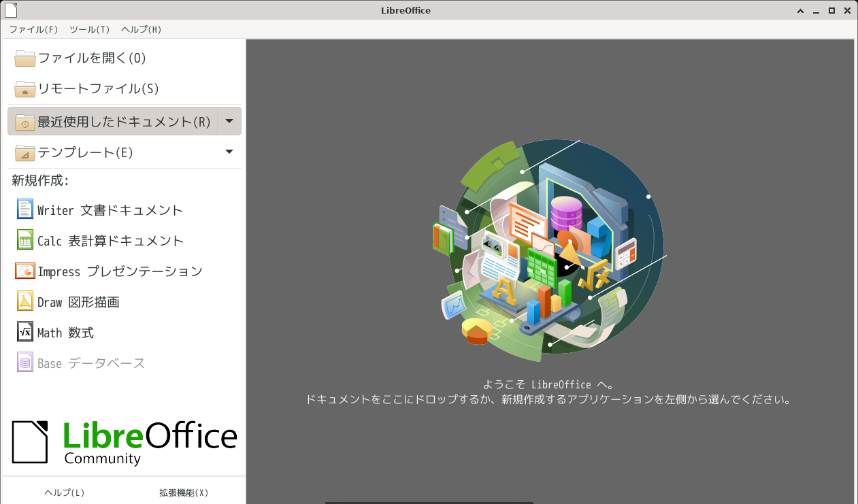Create new Math 数式
The width and height of the screenshot is (858, 504).
(x=125, y=332)
